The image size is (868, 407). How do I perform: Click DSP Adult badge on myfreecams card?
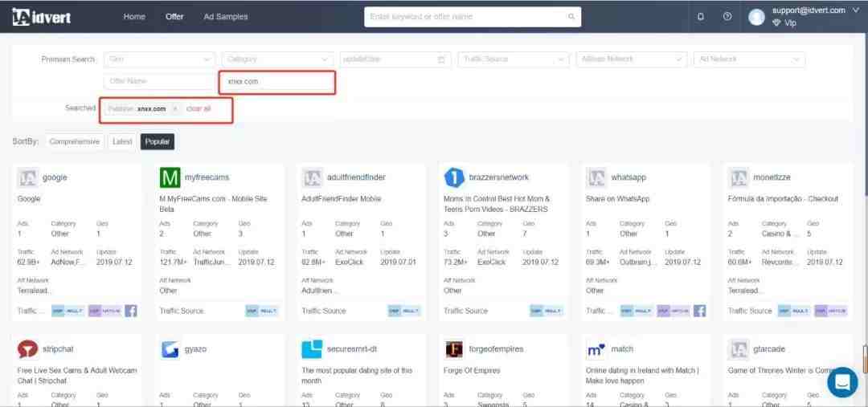point(262,311)
